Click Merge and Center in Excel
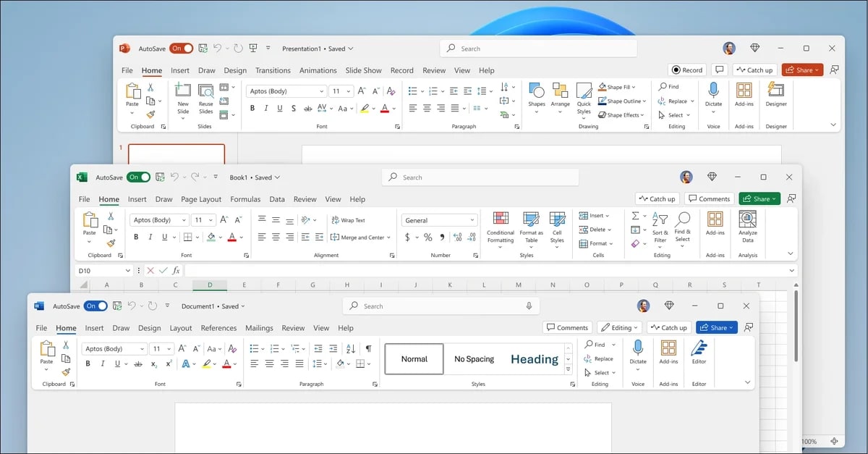The image size is (868, 454). (x=360, y=237)
